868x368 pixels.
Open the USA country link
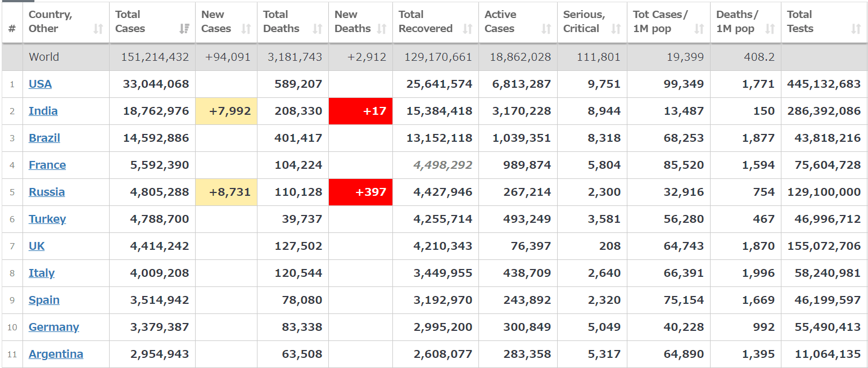click(40, 84)
